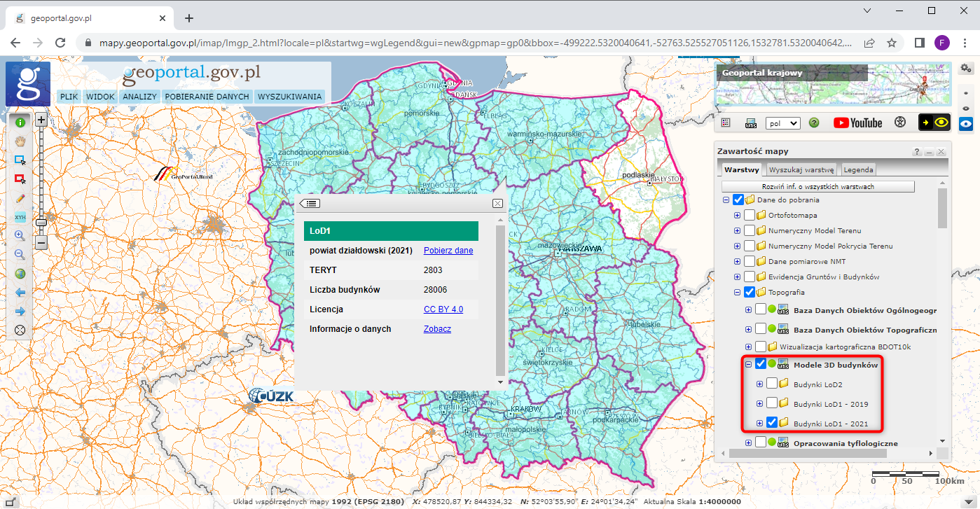Click the YouTube logo button
Screen dimensions: 980x509
tap(857, 123)
